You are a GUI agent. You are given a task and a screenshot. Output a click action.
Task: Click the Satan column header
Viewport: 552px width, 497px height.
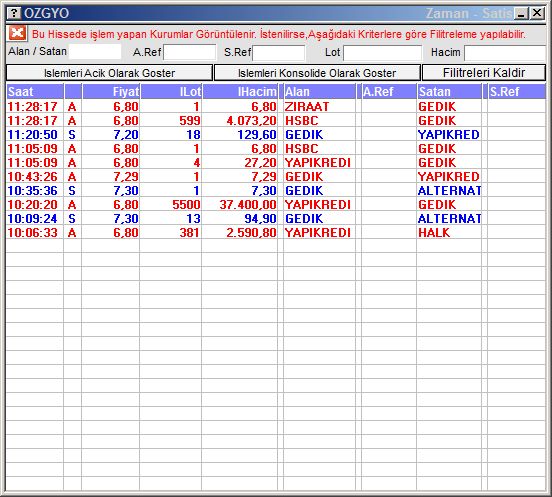click(449, 92)
